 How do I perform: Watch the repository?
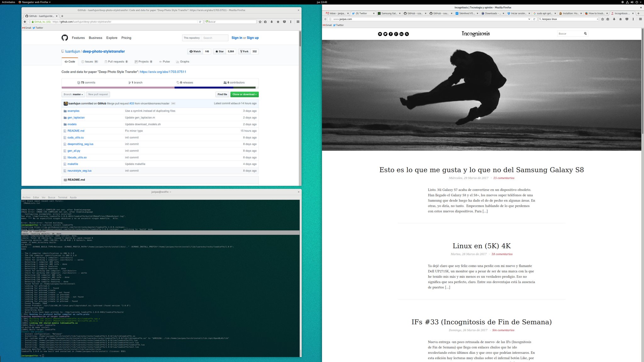(195, 52)
